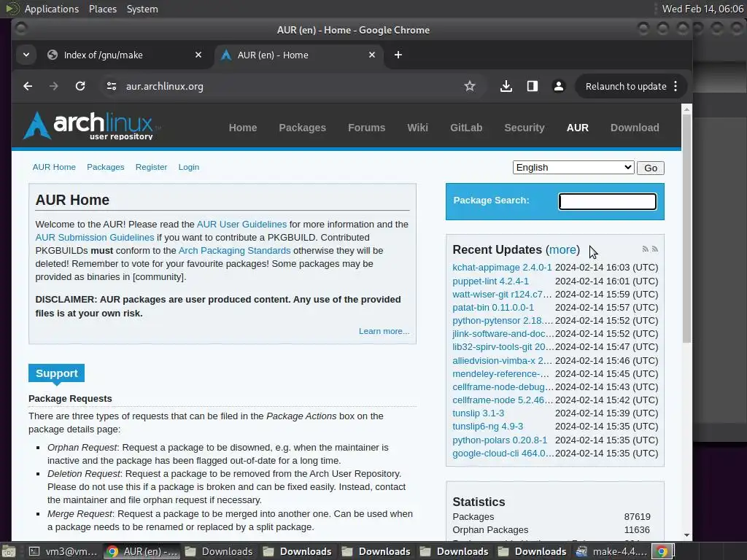Open python-polars 0.20.8-1 package

point(500,440)
